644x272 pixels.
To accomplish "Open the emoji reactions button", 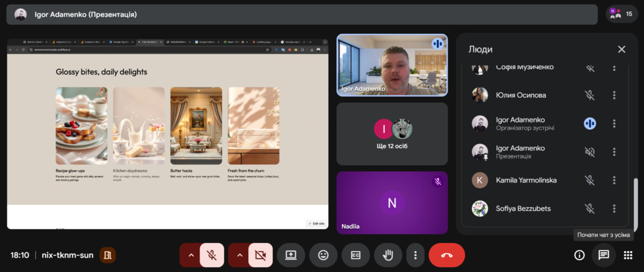I will pos(323,255).
